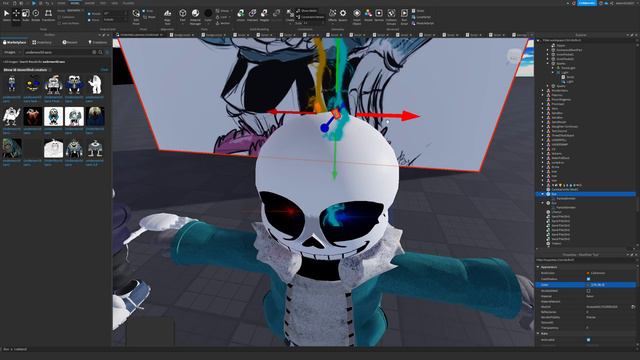The height and width of the screenshot is (360, 640).
Task: Insert a new Part
Action: point(183,16)
